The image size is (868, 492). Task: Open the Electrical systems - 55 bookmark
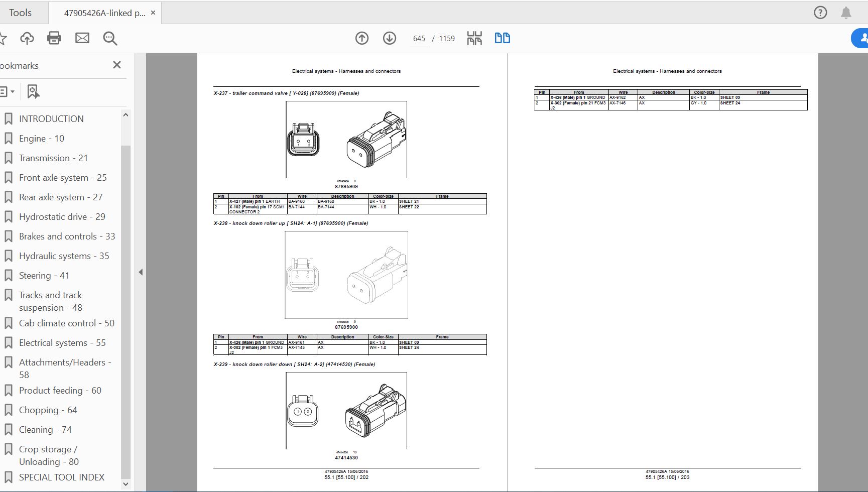62,343
